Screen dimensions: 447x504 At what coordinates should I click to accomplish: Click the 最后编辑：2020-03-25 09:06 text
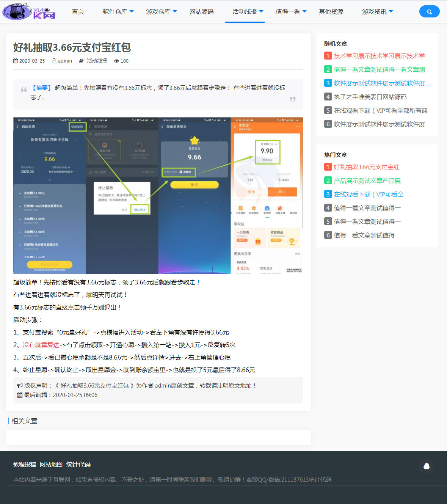(x=61, y=395)
